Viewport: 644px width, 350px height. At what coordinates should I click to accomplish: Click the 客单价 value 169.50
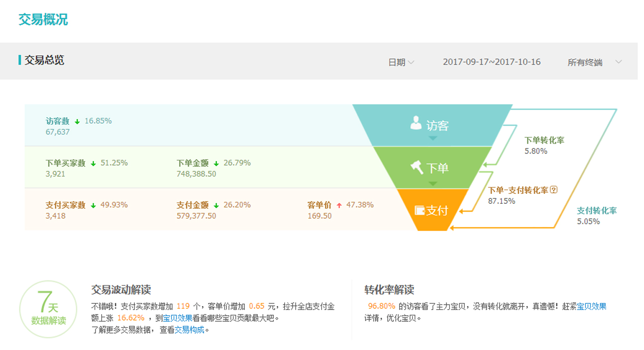pos(320,216)
